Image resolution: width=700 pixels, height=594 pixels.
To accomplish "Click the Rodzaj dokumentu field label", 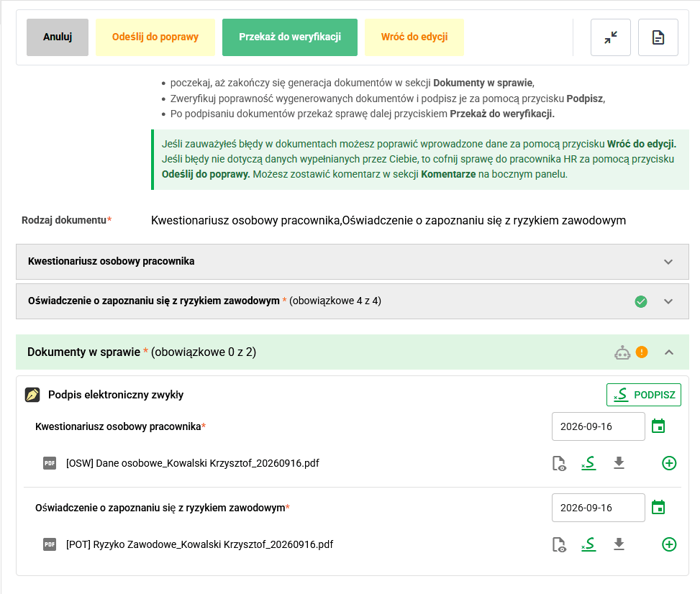I will coord(66,220).
